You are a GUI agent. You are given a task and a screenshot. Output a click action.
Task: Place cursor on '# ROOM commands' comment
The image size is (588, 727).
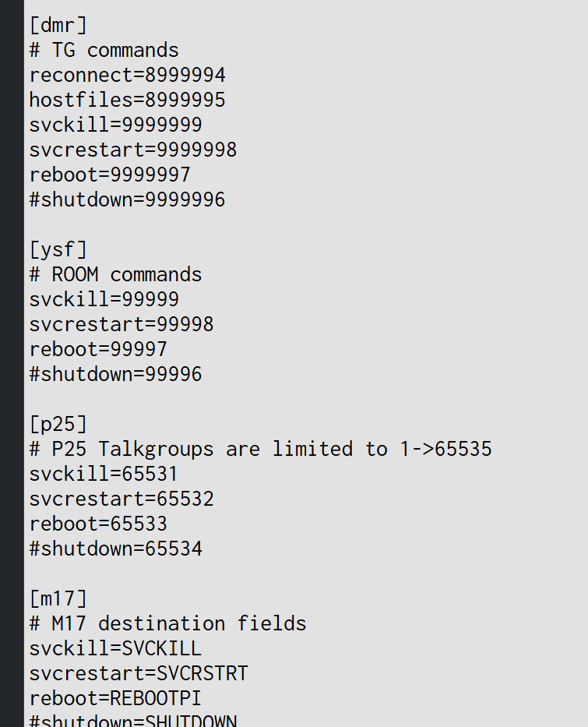[115, 275]
